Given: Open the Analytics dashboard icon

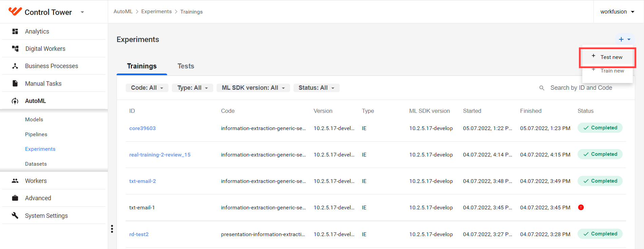Looking at the screenshot, I should pos(15,32).
